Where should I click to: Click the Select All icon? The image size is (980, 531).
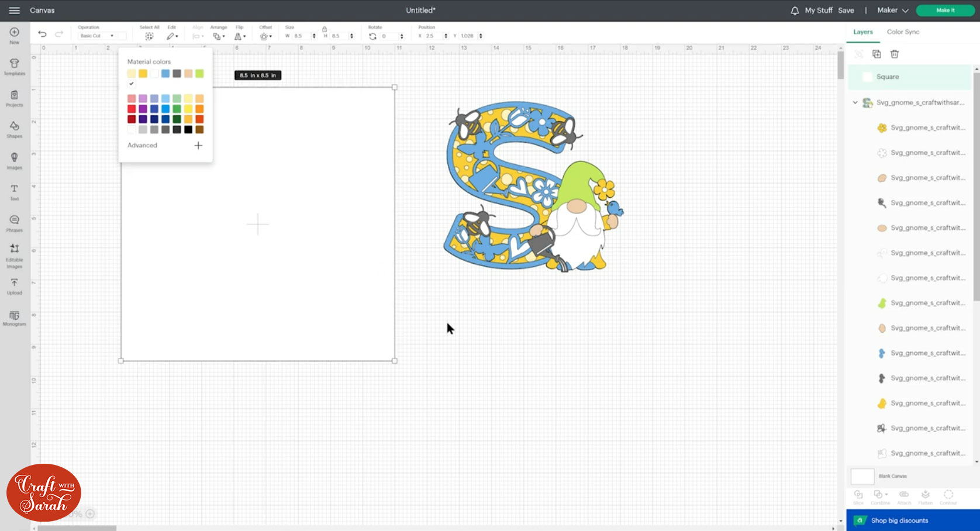tap(149, 36)
